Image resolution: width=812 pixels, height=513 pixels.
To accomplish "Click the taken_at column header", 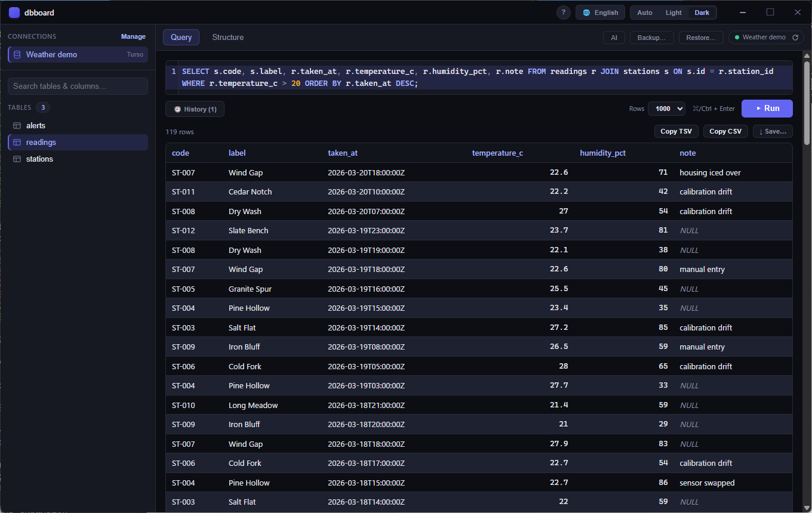I will coord(343,153).
